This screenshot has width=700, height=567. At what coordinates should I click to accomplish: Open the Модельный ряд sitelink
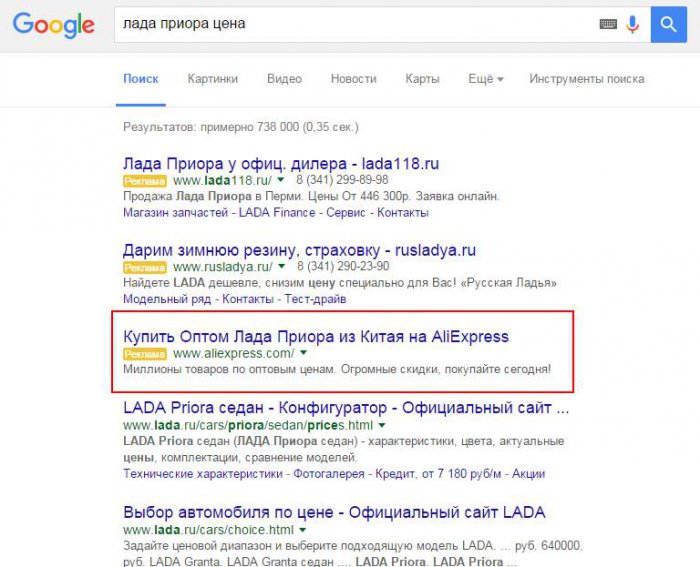(x=167, y=299)
